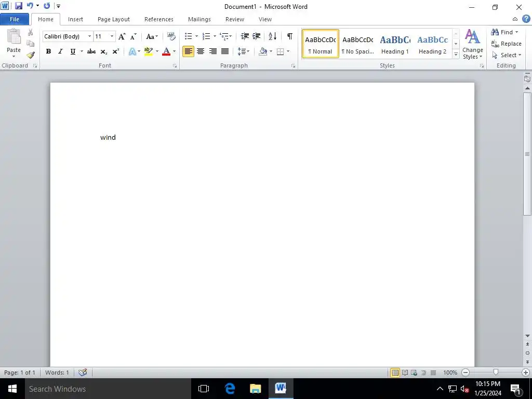Increase paragraph indent
Viewport: 532px width, 399px height.
coord(257,36)
